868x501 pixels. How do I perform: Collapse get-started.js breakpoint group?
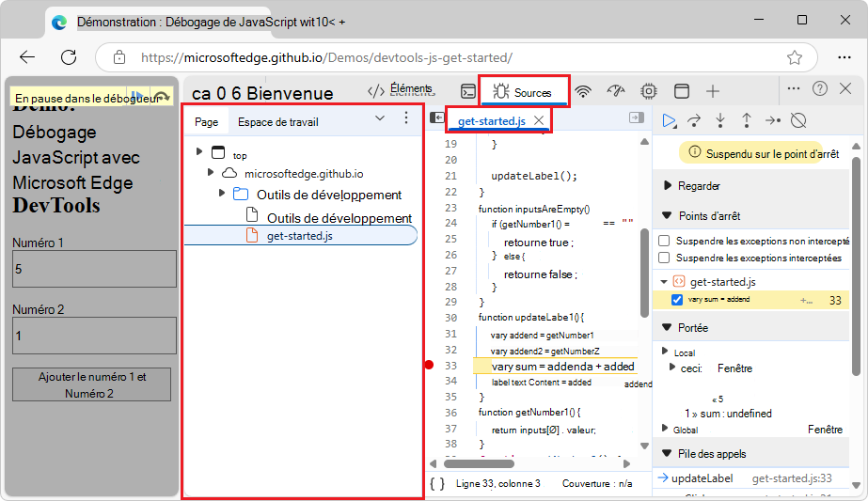664,282
